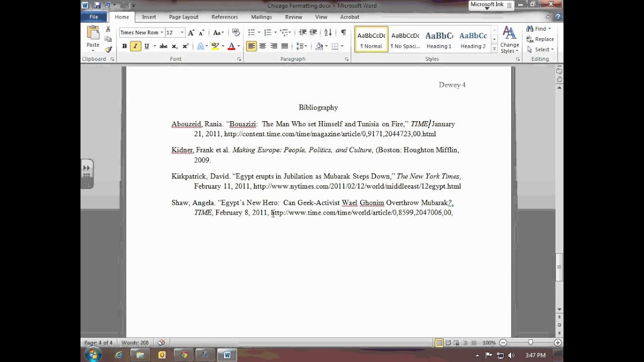Toggle Center alignment
Screen dimensions: 644x362
pos(263,46)
